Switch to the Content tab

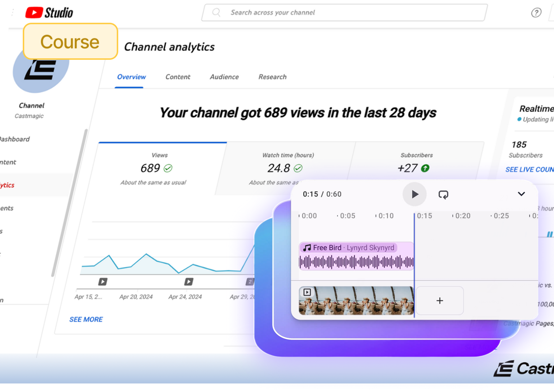pos(178,77)
